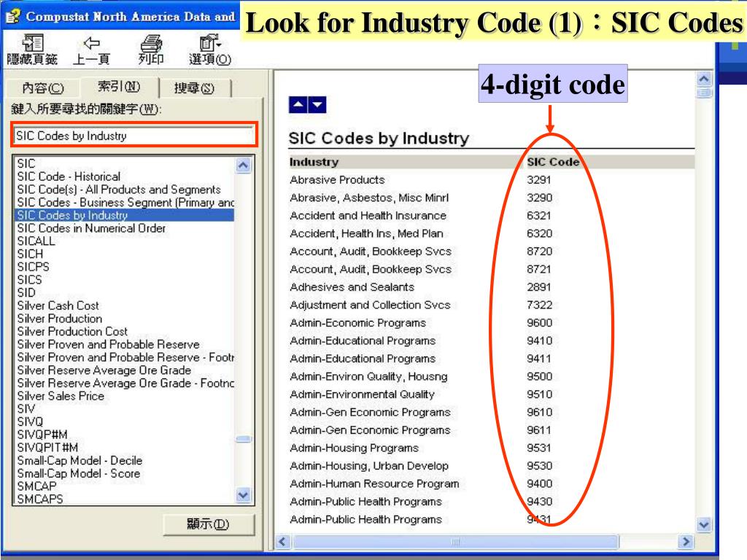
Task: Select 'Silver Proven and Probable Reserve' entry
Action: pos(108,344)
